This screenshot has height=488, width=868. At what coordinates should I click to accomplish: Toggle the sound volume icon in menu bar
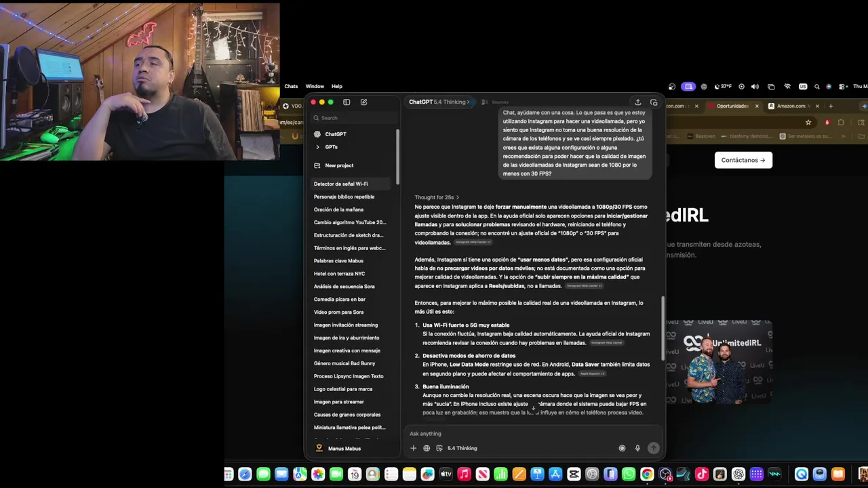(755, 87)
